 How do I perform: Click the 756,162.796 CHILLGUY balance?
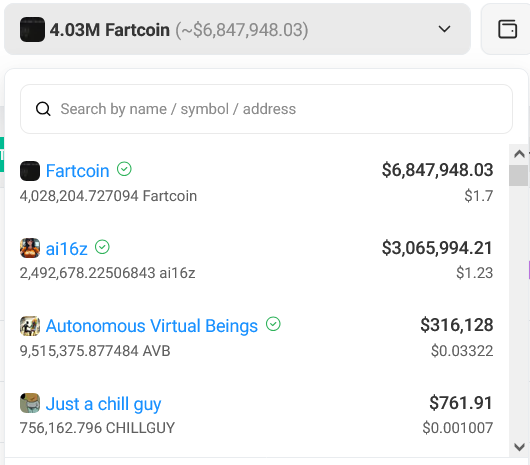click(97, 428)
